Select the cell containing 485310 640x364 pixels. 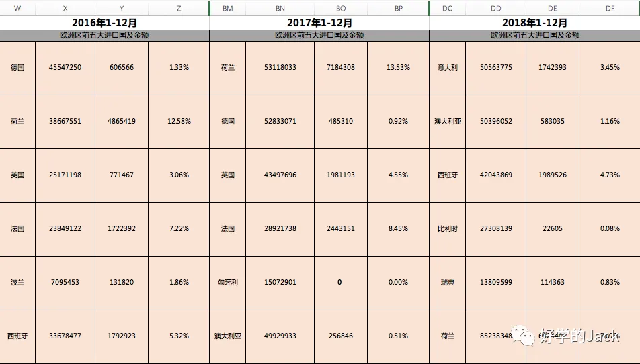point(341,122)
